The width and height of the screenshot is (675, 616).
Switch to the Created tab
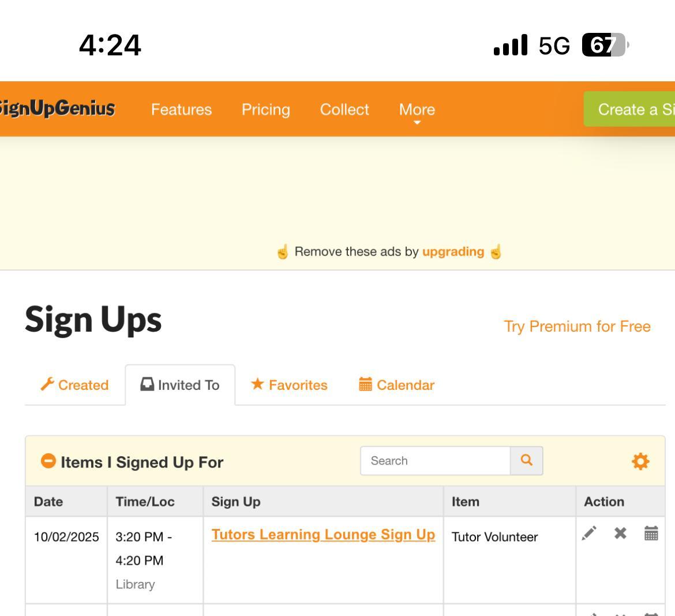[x=75, y=385]
